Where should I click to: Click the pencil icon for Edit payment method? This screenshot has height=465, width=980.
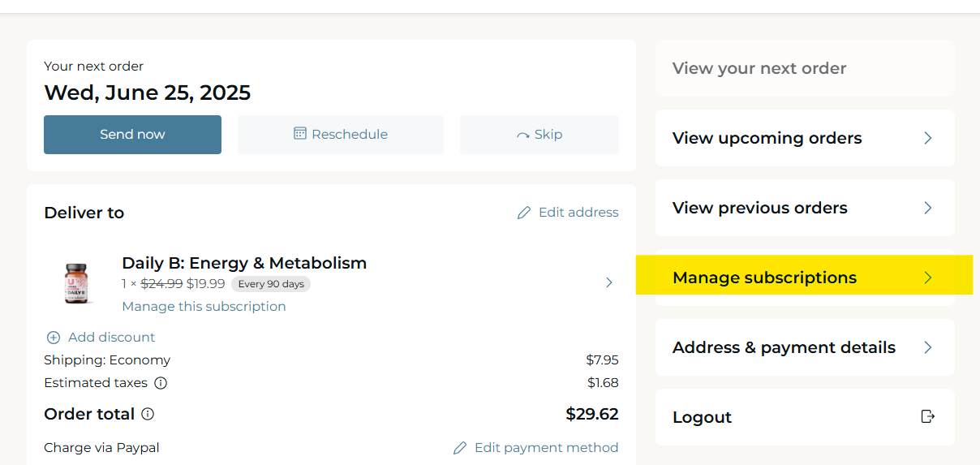460,448
